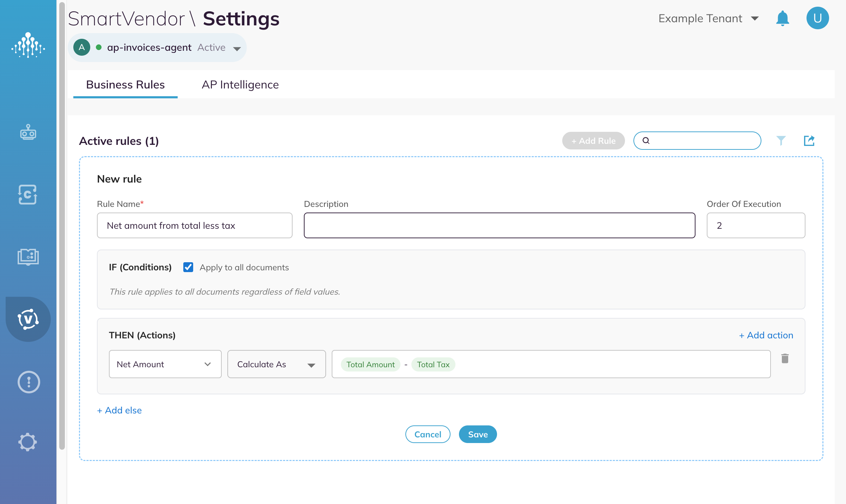This screenshot has width=846, height=504.
Task: Switch to the Business Rules tab
Action: tap(125, 85)
